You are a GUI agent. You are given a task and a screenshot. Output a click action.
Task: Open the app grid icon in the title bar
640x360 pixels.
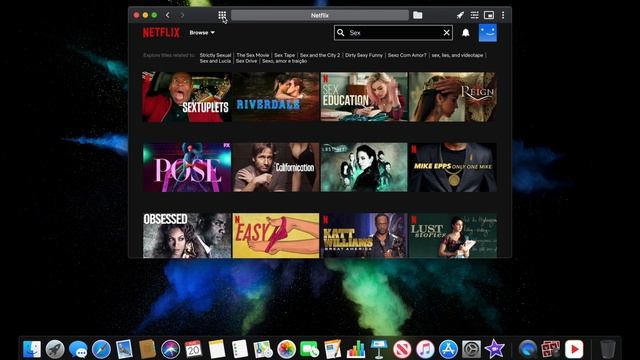click(x=222, y=15)
